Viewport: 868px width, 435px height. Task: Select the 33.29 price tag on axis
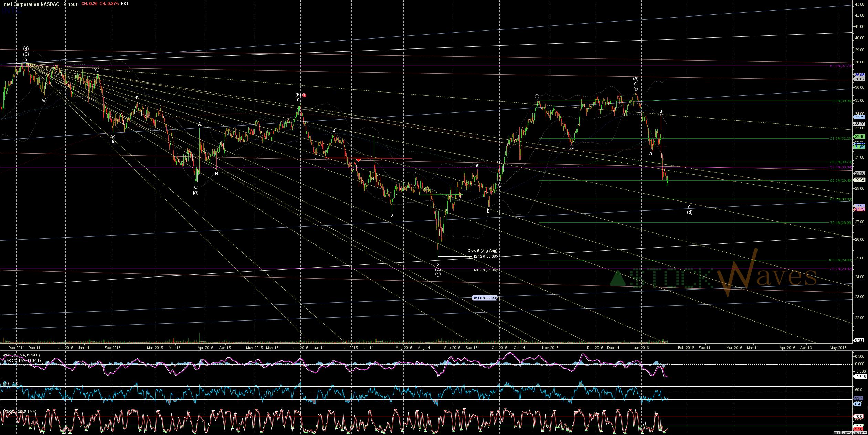coord(859,124)
